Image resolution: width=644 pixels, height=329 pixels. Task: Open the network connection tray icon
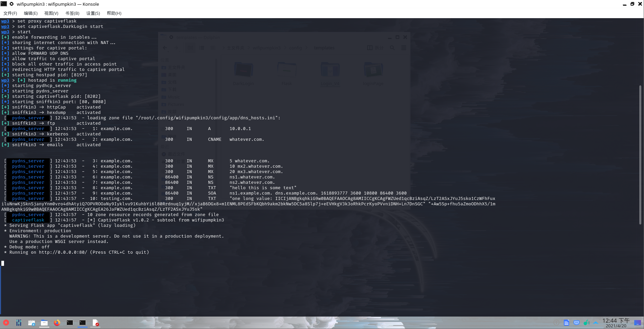tap(577, 323)
